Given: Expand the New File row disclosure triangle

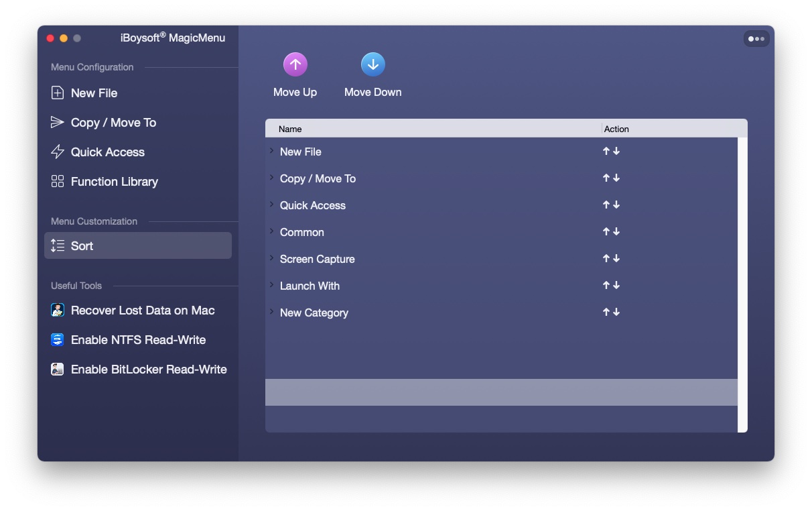Looking at the screenshot, I should tap(272, 152).
